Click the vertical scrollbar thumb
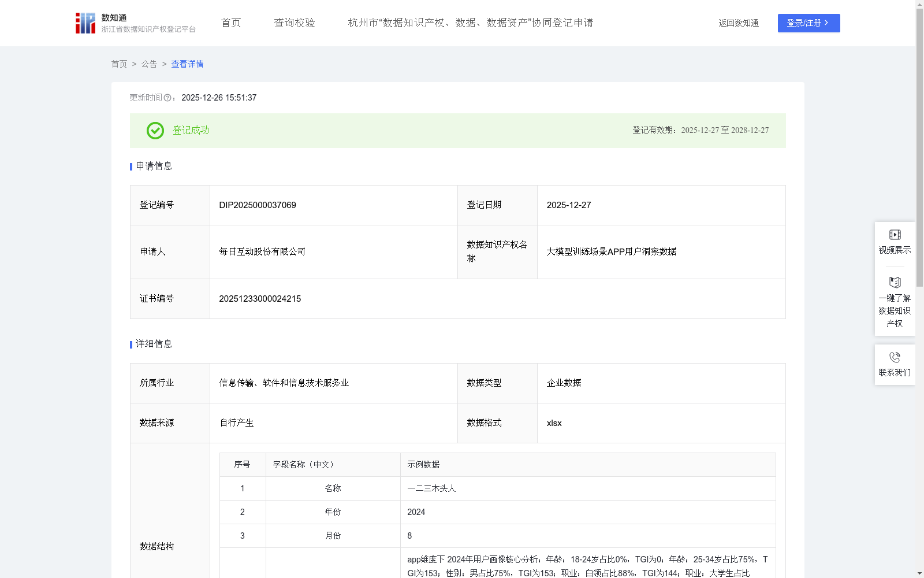Screen dimensions: 924x578 pos(919,148)
